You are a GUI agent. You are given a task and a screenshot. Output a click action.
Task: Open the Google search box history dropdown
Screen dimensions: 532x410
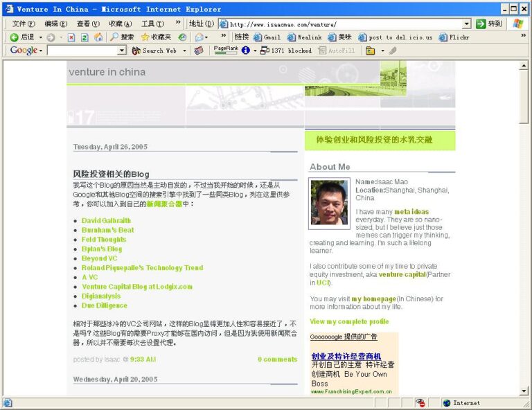coord(122,51)
